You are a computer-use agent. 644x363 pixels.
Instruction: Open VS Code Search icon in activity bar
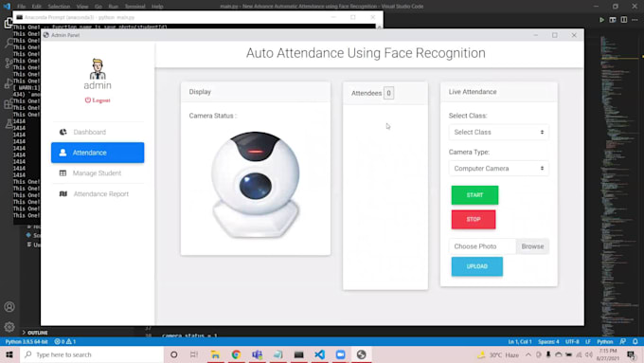click(9, 43)
